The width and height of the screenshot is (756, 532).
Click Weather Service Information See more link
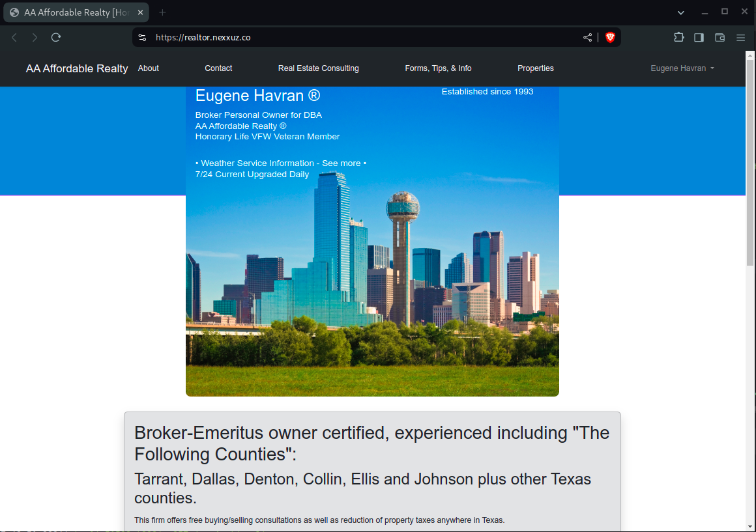coord(280,163)
